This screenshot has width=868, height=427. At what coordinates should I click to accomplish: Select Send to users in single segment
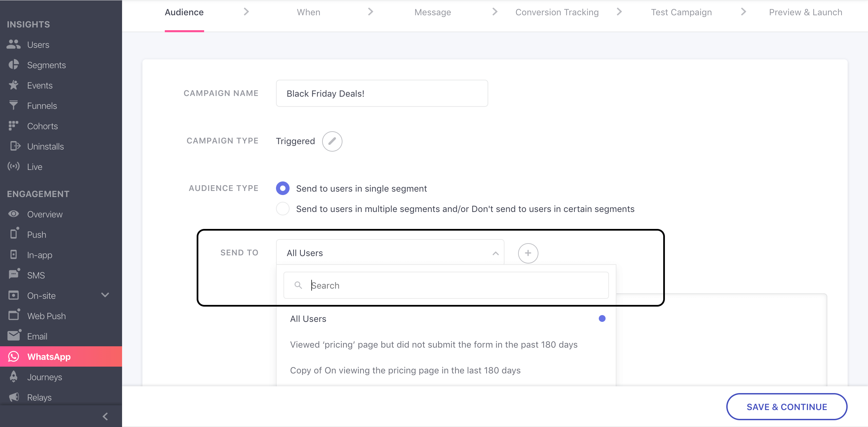(x=282, y=188)
